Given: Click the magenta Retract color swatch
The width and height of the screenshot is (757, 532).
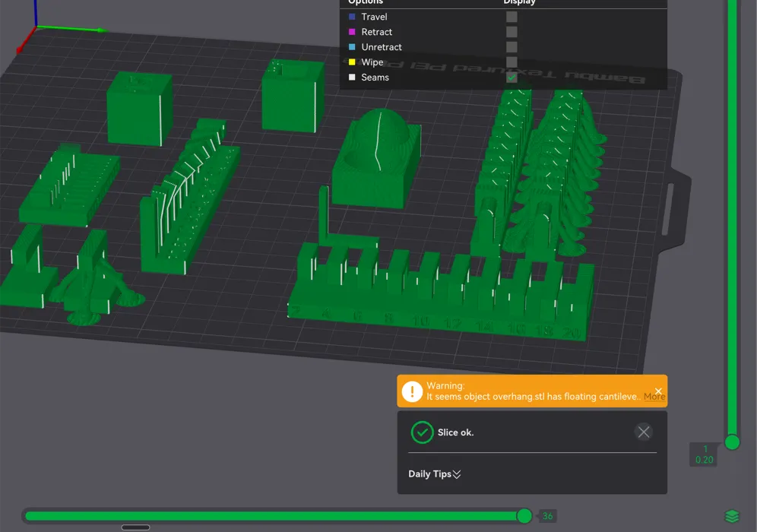Looking at the screenshot, I should tap(353, 32).
